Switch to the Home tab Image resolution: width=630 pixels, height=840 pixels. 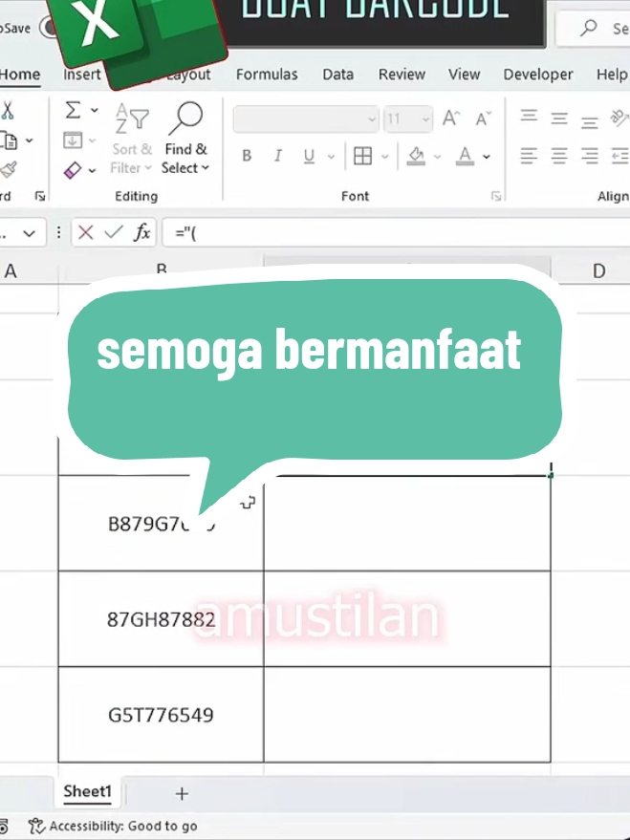tap(20, 75)
